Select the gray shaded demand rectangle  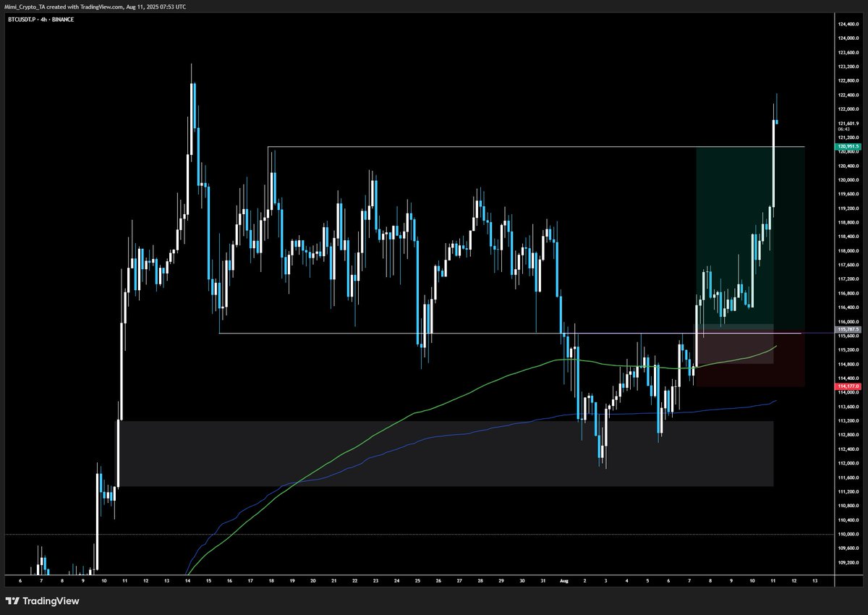[446, 454]
